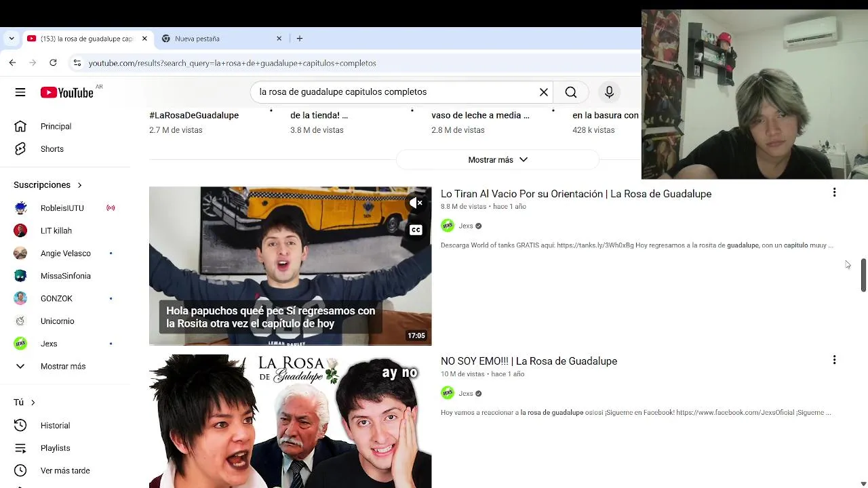Go to YouTube home via logo
Screen dimensions: 868x488
click(66, 92)
